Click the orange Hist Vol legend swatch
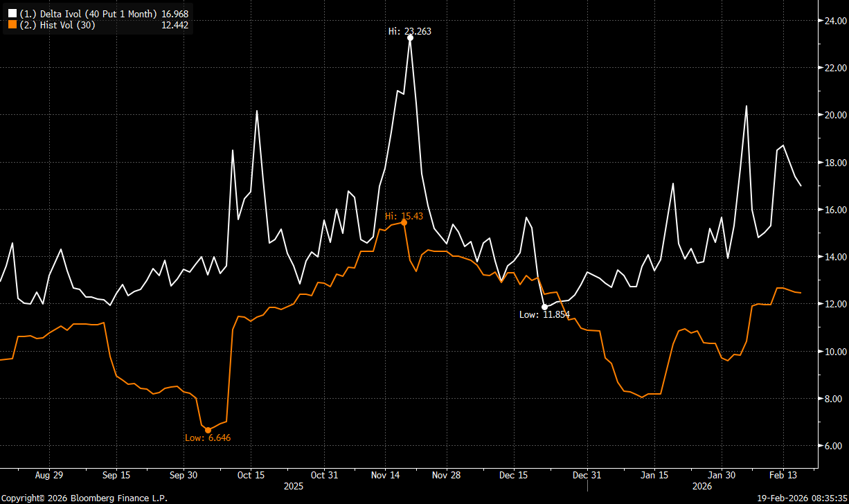The image size is (849, 504). 12,25
